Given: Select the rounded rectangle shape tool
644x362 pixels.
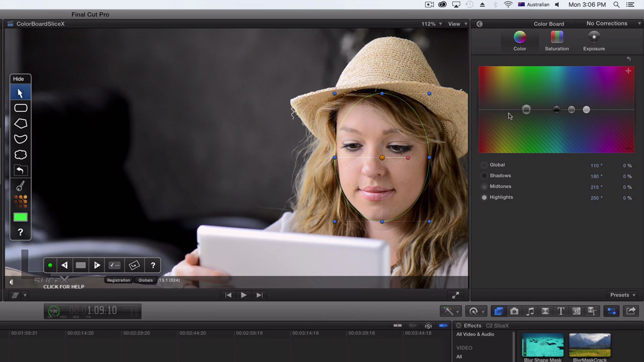Looking at the screenshot, I should (21, 108).
